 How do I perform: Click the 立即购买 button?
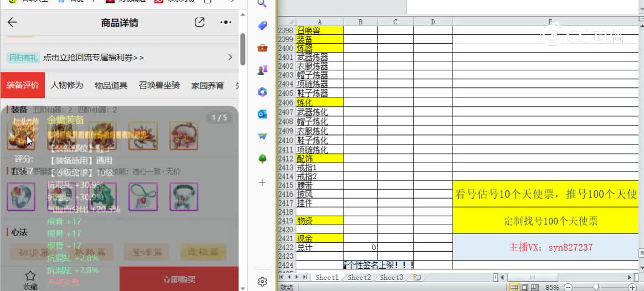[x=179, y=279]
